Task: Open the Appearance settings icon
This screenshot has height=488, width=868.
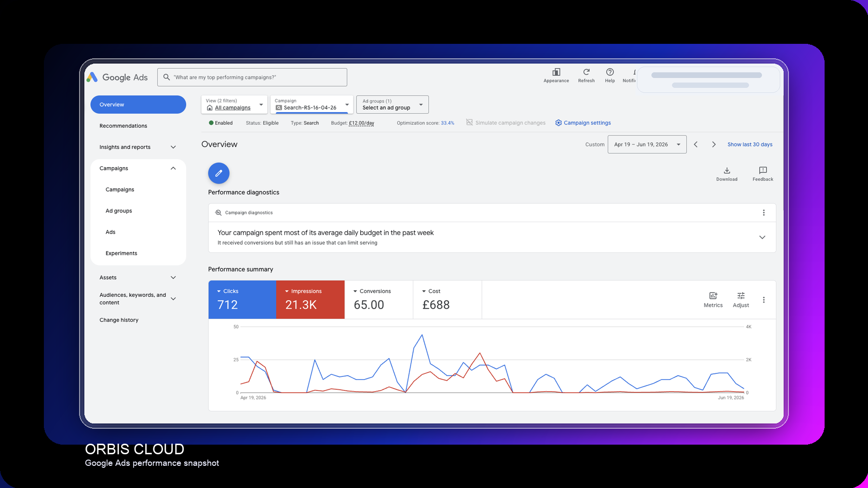Action: coord(556,72)
